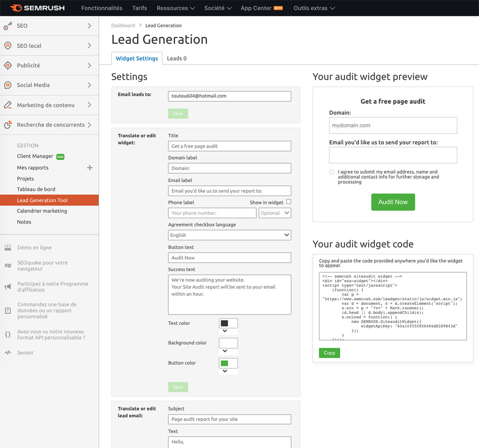Open Projets in sidebar
The image size is (479, 448).
coord(25,179)
